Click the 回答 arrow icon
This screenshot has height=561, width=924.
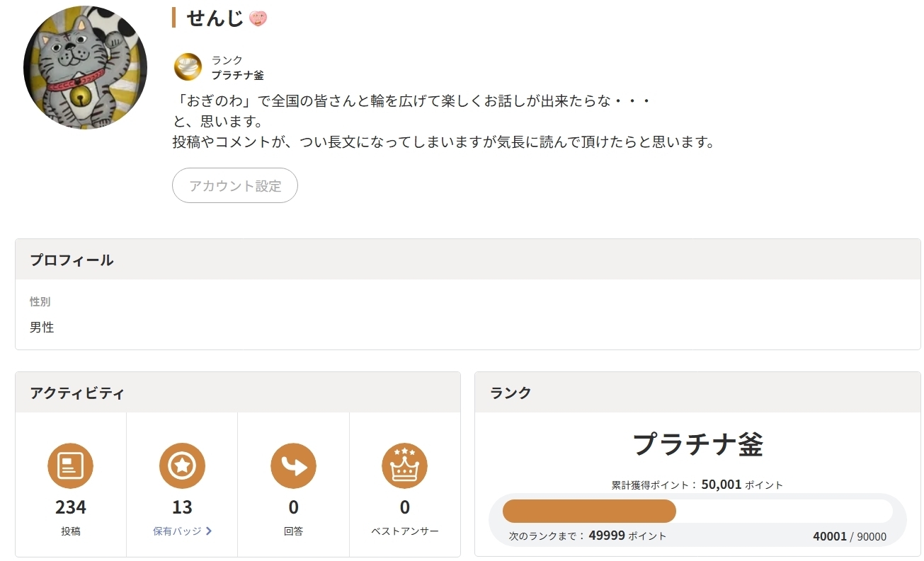[x=293, y=465]
